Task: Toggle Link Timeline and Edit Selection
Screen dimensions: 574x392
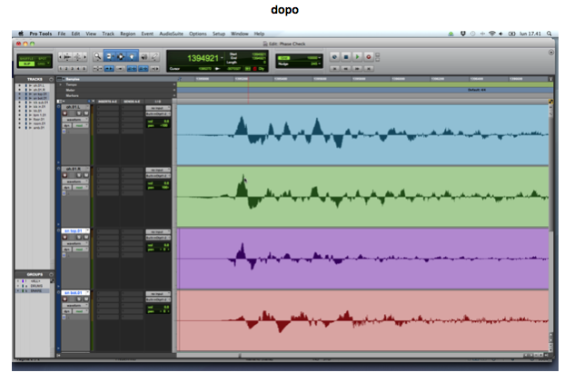Action: (132, 68)
